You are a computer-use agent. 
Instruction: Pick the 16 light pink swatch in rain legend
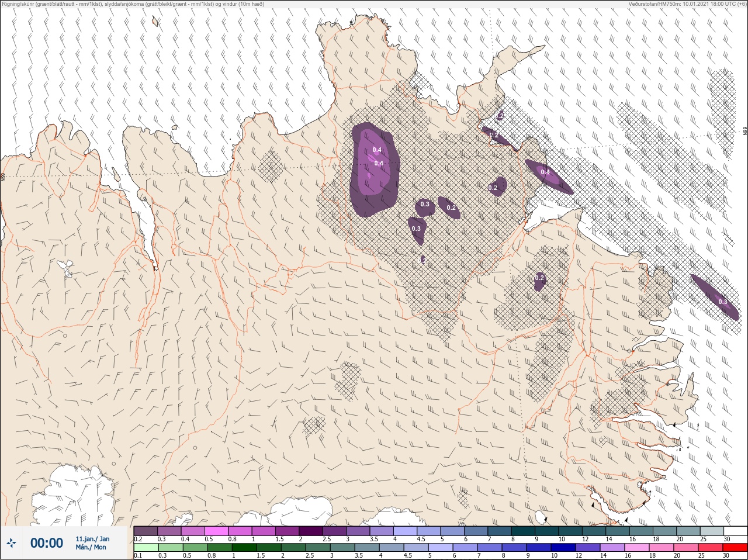[x=637, y=548]
